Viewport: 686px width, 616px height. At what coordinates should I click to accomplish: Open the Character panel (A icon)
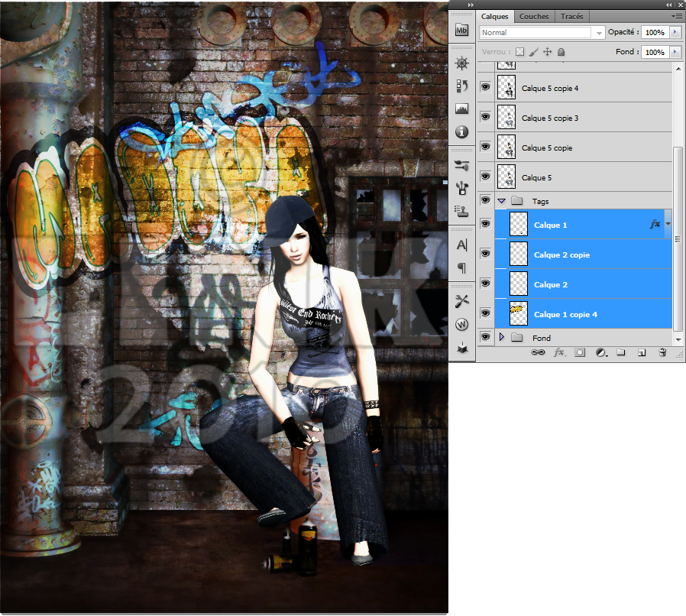click(x=461, y=245)
